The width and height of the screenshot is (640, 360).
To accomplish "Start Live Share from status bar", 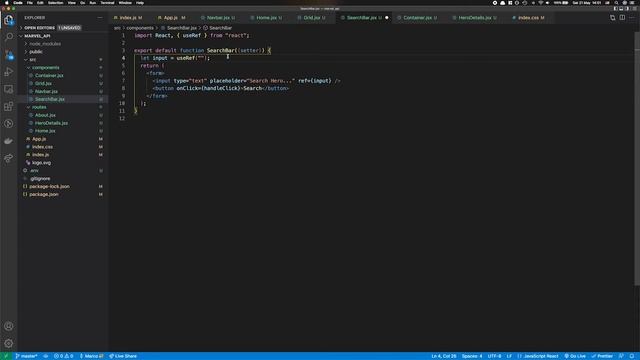I will click(x=123, y=356).
